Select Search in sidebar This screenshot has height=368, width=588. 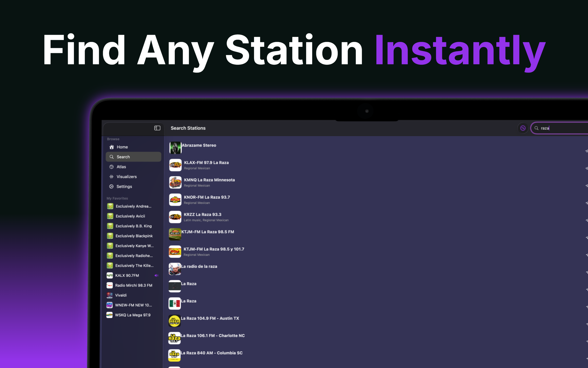[x=133, y=157]
